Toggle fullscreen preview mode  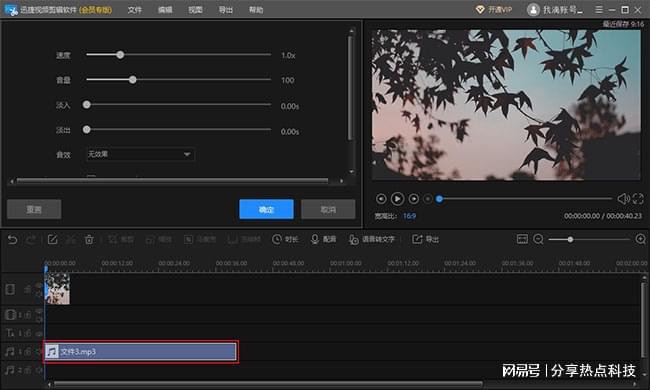(x=638, y=199)
